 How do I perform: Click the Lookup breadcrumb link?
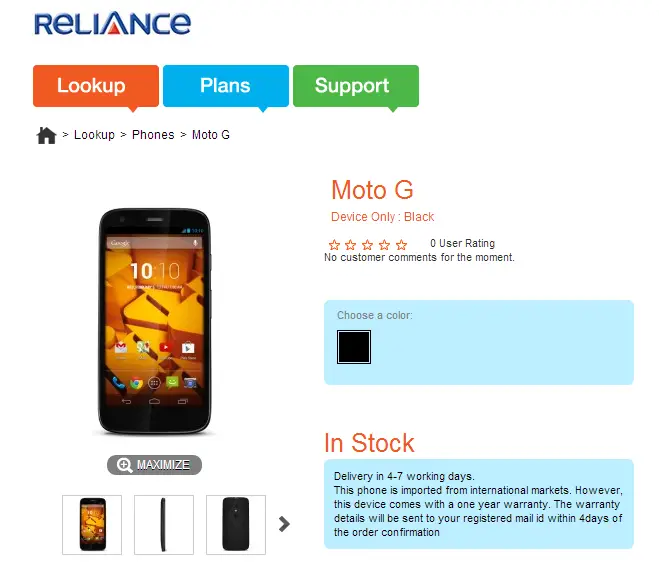tap(94, 135)
